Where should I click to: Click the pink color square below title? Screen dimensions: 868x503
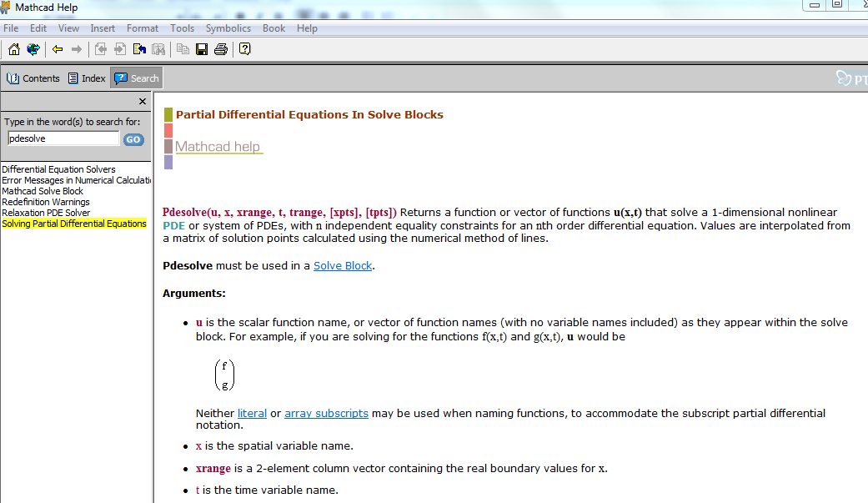[168, 131]
